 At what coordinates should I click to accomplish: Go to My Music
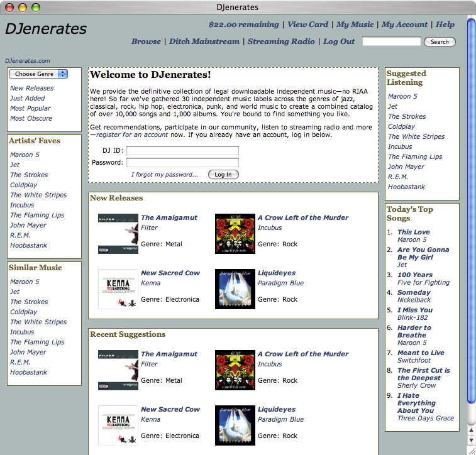point(355,25)
